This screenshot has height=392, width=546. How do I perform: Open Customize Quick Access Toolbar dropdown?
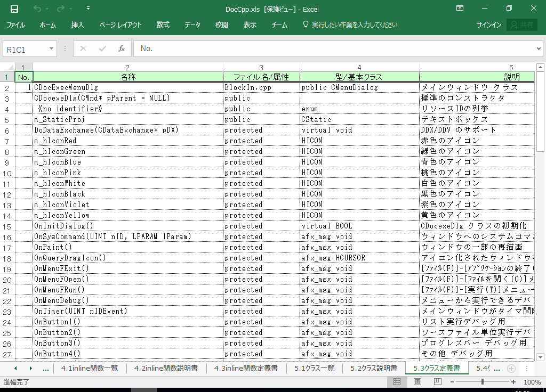[x=88, y=9]
